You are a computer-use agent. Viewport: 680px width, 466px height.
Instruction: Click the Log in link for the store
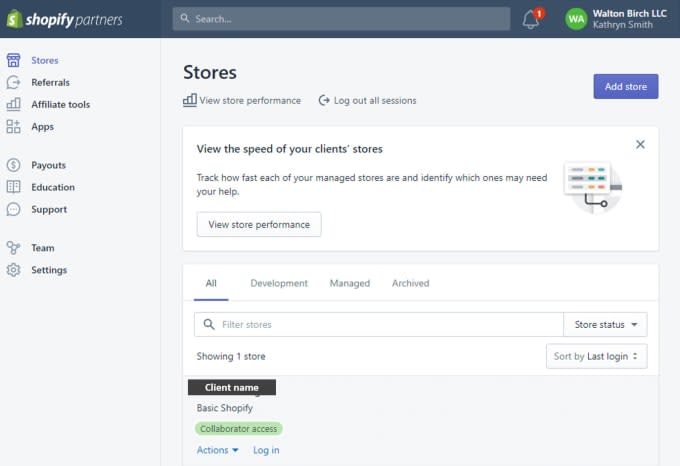pos(266,450)
